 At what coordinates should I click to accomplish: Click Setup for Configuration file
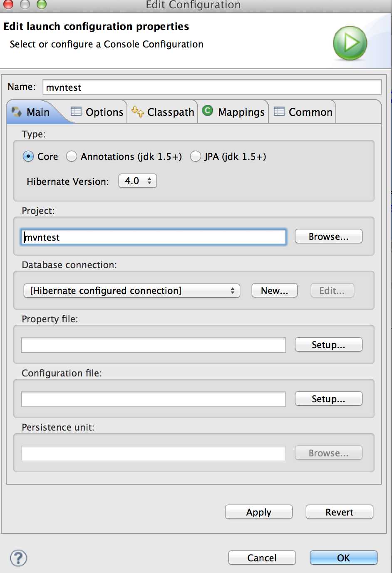pyautogui.click(x=328, y=399)
